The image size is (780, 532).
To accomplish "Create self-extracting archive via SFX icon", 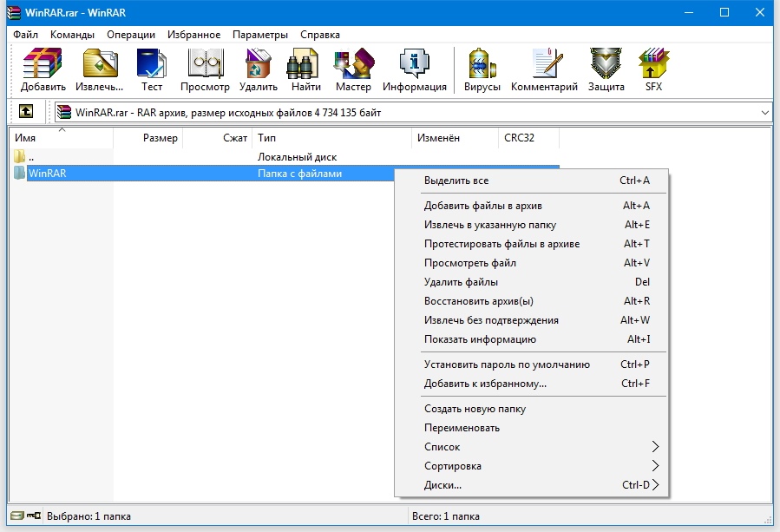I will coord(653,69).
